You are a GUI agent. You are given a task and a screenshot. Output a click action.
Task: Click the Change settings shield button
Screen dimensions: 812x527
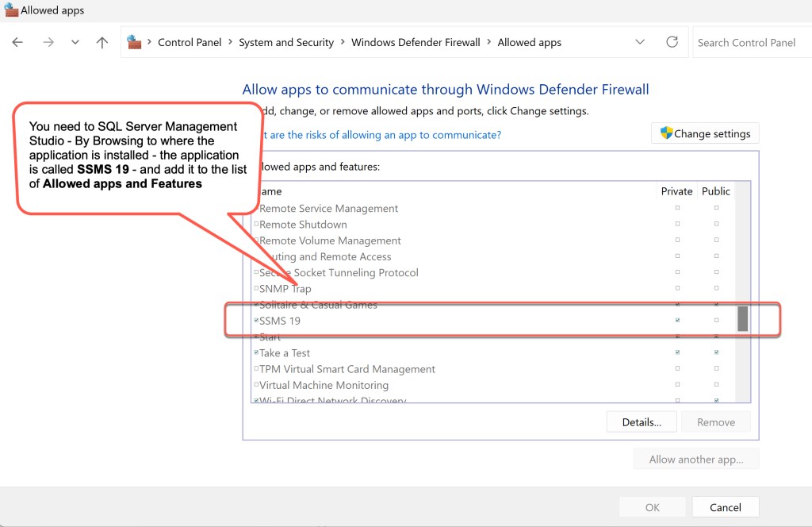tap(705, 133)
